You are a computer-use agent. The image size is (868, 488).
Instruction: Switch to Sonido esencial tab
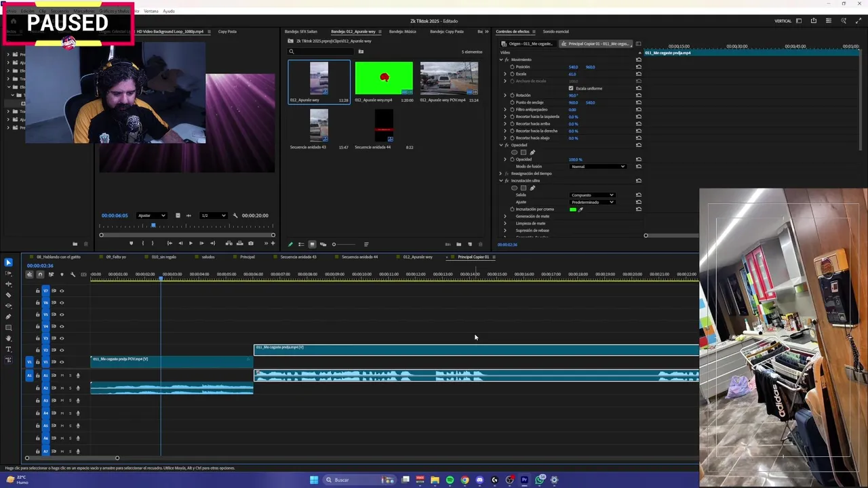coord(555,31)
